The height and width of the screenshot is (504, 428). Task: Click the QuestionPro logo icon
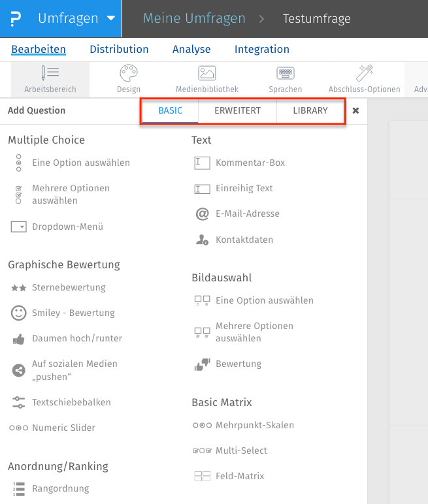tap(16, 19)
